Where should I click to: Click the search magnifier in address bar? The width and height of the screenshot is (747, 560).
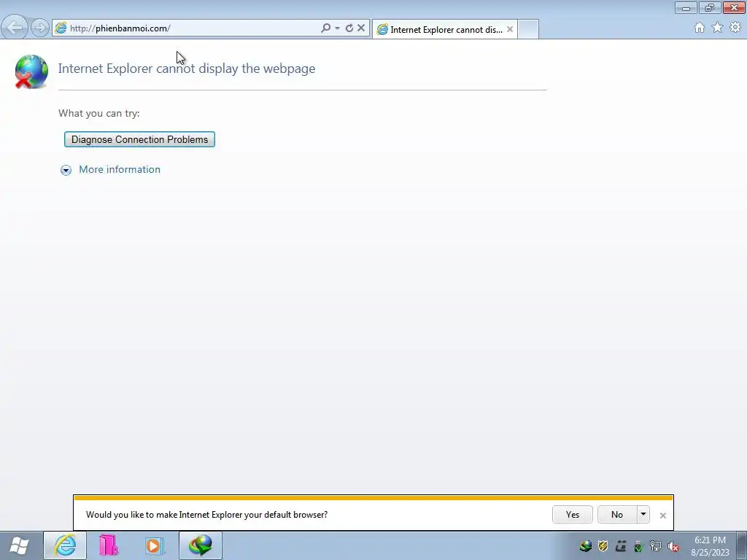click(326, 28)
